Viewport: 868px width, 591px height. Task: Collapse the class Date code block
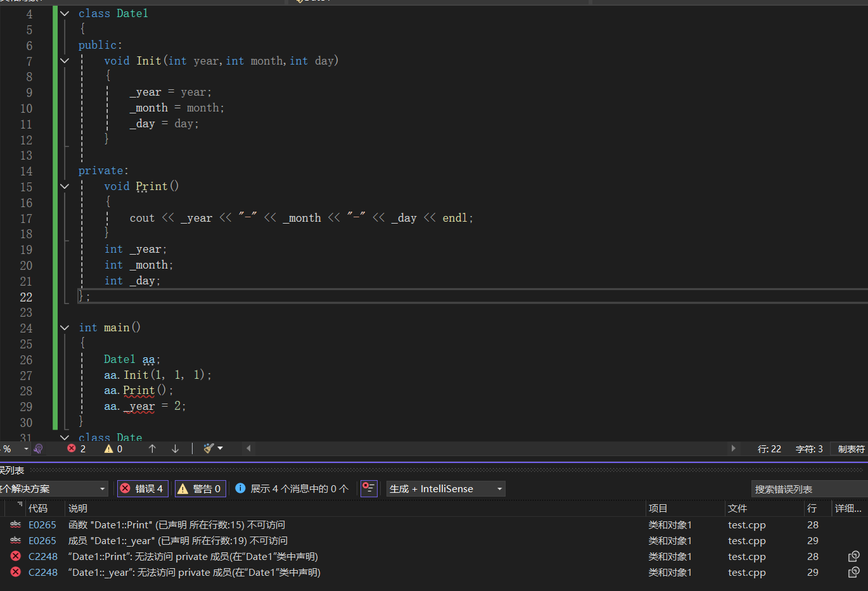click(65, 437)
